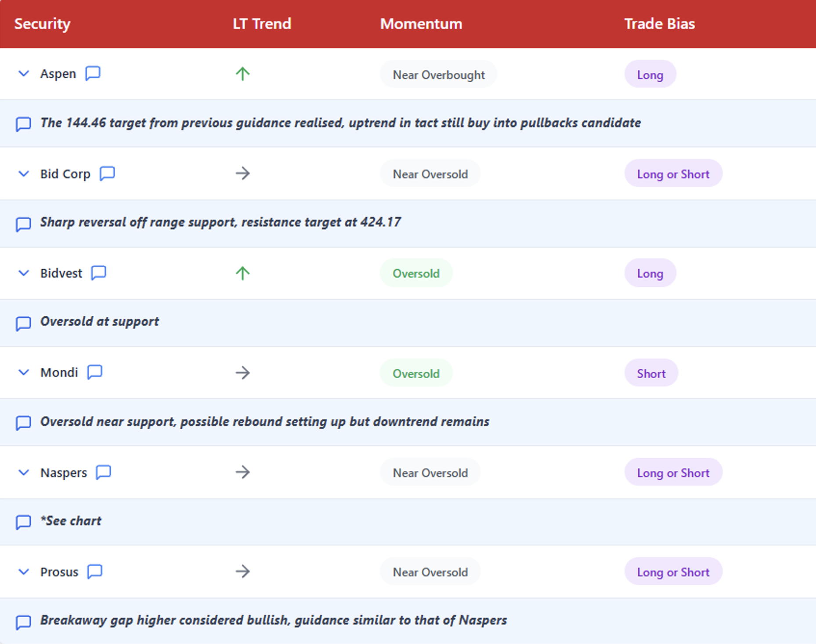Click the 'Near Overbought' badge for Aspen
This screenshot has height=644, width=816.
438,74
